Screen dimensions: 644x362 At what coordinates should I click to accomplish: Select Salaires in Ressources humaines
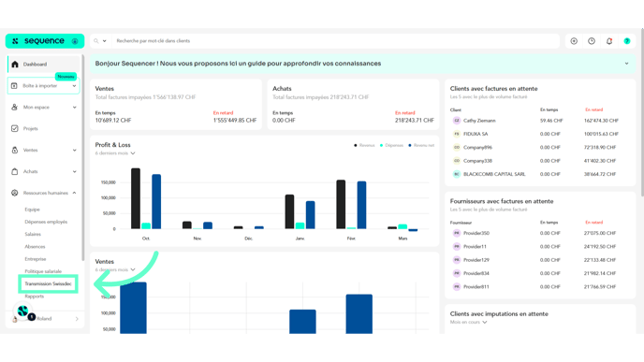[x=33, y=235]
